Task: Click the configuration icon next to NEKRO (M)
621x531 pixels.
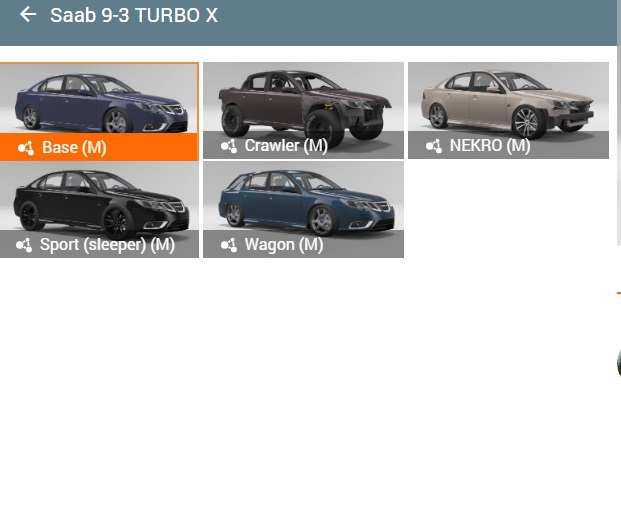Action: (x=433, y=146)
